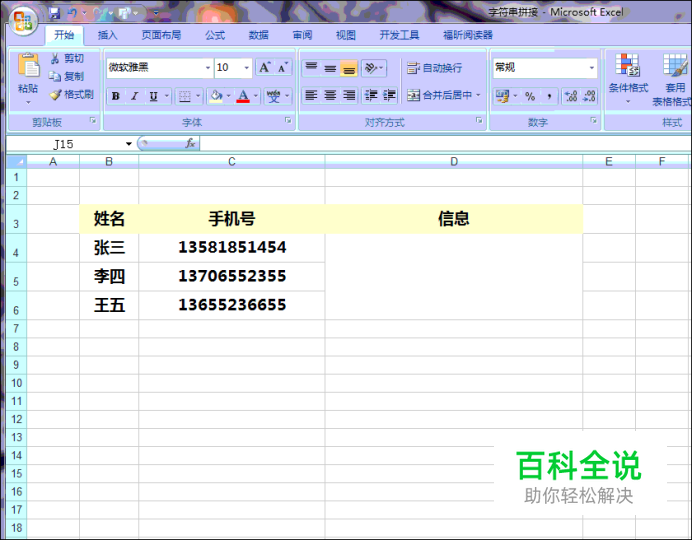Center text horizontally

point(330,95)
